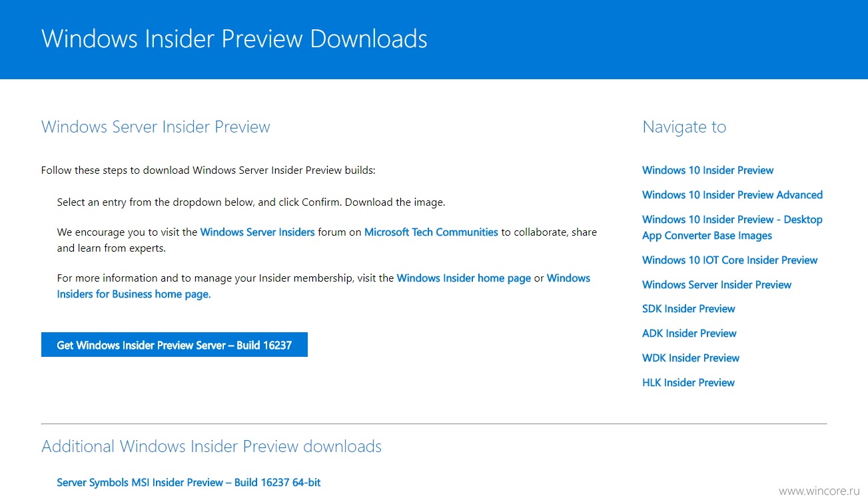The width and height of the screenshot is (868, 504).
Task: Open the Windows Insider home page link
Action: pyautogui.click(x=464, y=278)
